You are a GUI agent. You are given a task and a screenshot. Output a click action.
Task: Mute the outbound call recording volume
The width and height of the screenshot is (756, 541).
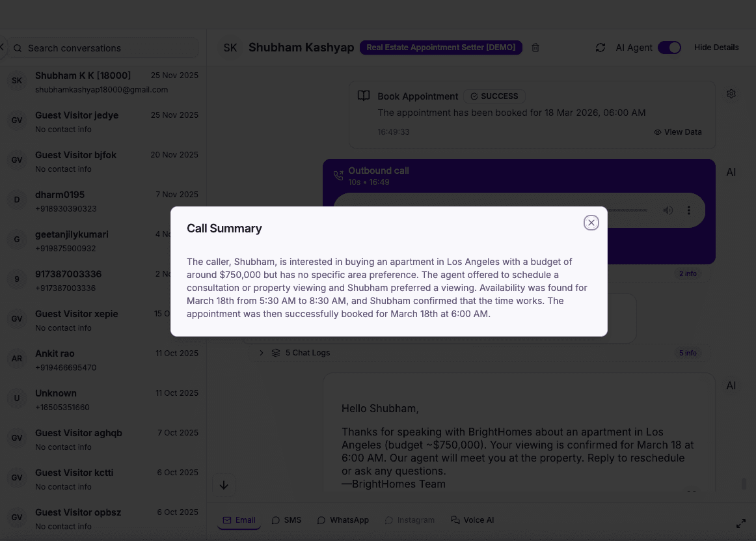coord(668,210)
